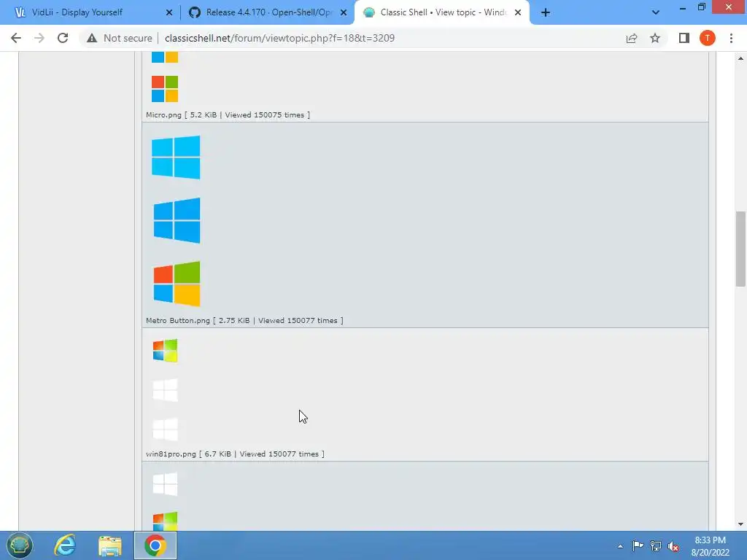Close the VidLii tab
Screen dimensions: 747x560
(169, 12)
